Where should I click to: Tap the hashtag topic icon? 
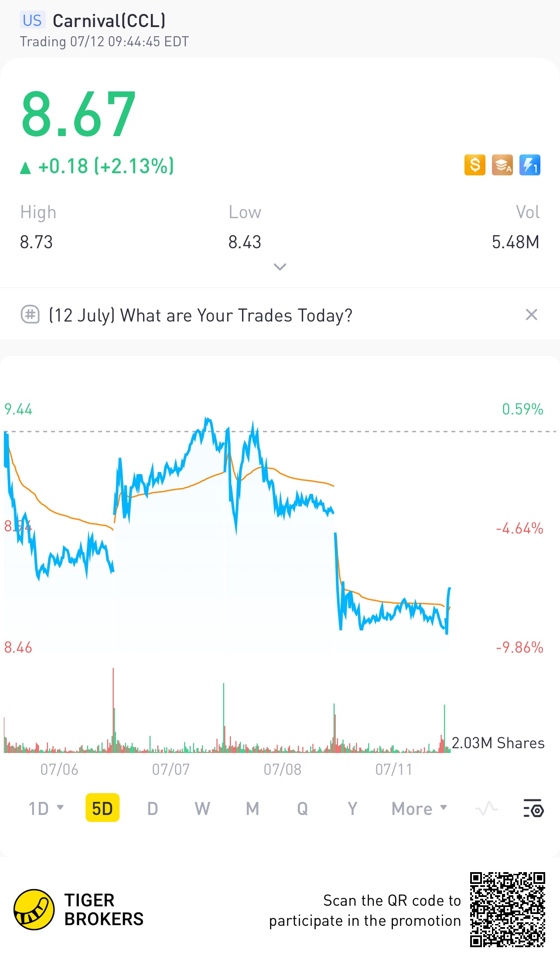tap(30, 315)
